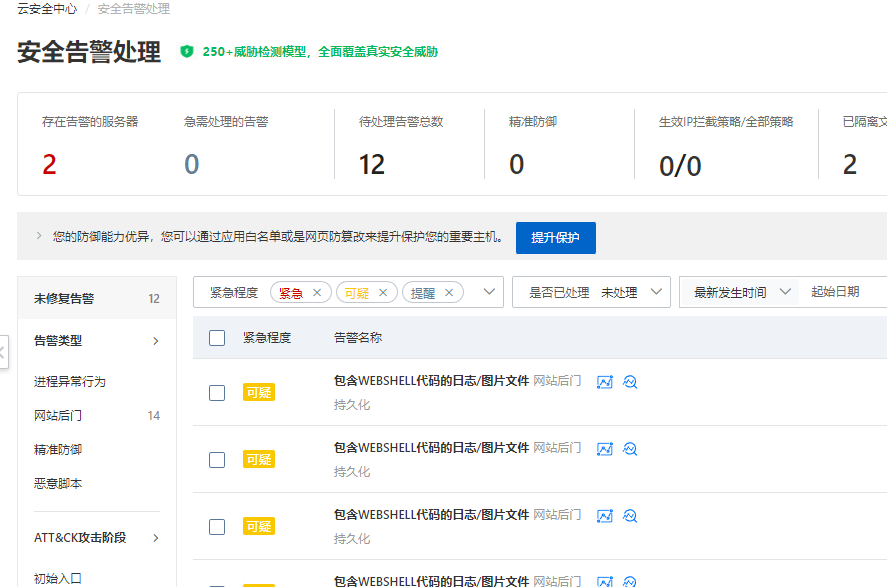The height and width of the screenshot is (587, 887).
Task: Click the investigate icon in second alert row
Action: click(x=630, y=449)
